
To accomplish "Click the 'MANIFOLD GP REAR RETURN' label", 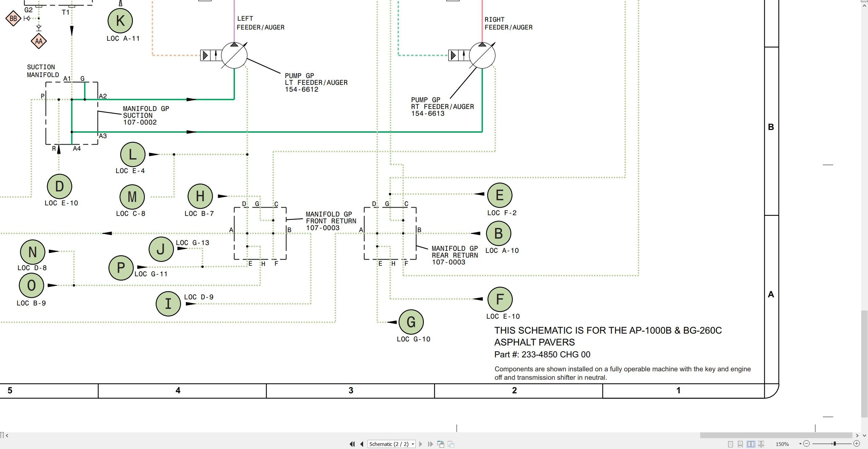I will click(x=455, y=255).
